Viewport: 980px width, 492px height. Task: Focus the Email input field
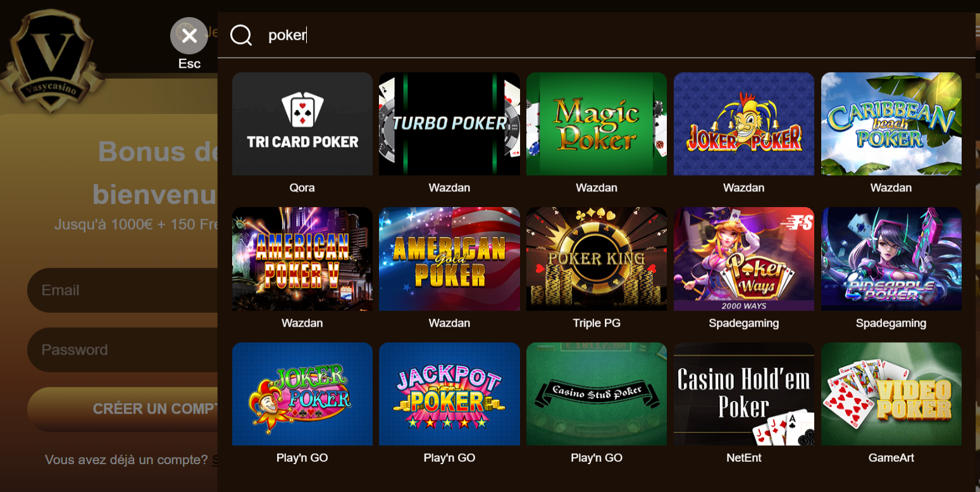(123, 290)
